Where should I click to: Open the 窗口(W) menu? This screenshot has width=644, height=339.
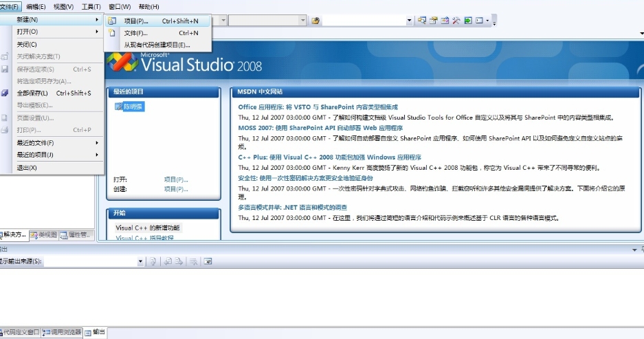[x=120, y=7]
